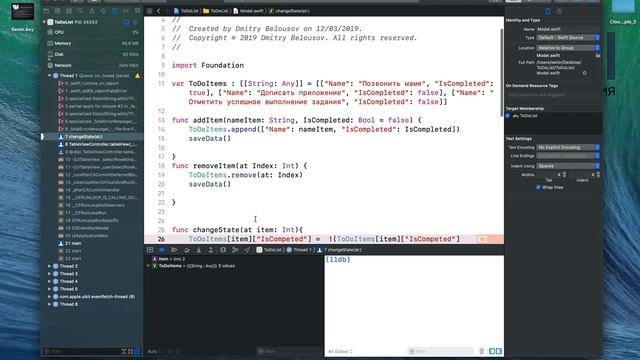This screenshot has height=360, width=640.
Task: Open Debug View Hierarchy
Action: [223, 250]
